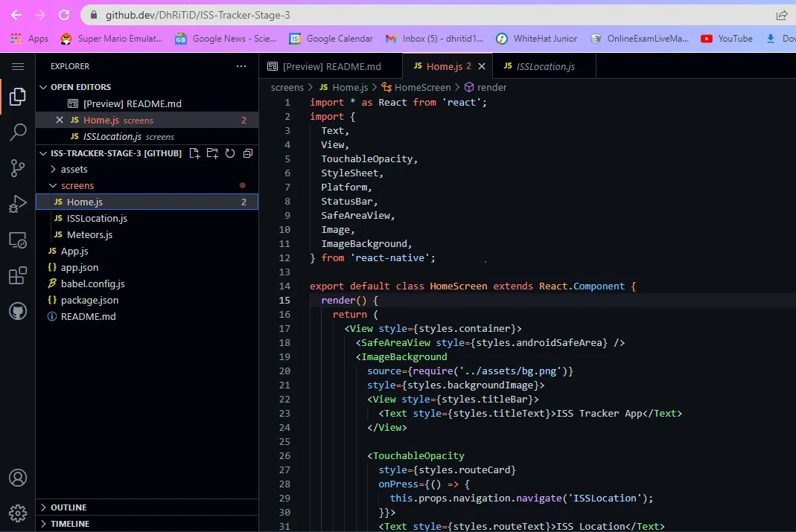This screenshot has width=796, height=532.
Task: Close the Home.js editor tab
Action: point(482,66)
